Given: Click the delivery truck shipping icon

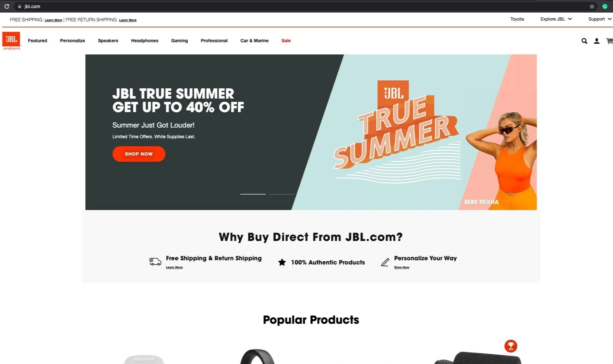Looking at the screenshot, I should [x=155, y=262].
